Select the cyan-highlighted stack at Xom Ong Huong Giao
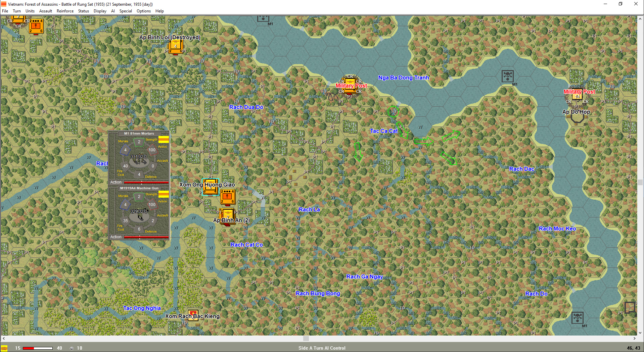 click(211, 187)
